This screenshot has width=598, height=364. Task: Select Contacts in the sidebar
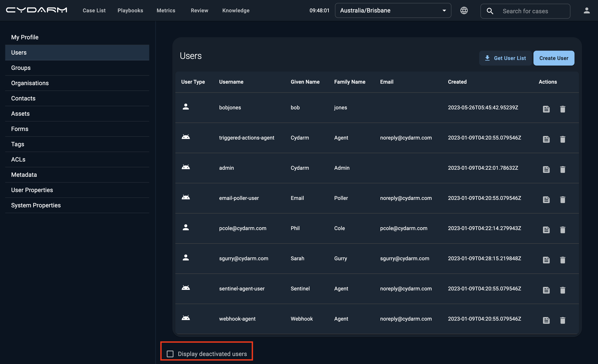(x=77, y=98)
